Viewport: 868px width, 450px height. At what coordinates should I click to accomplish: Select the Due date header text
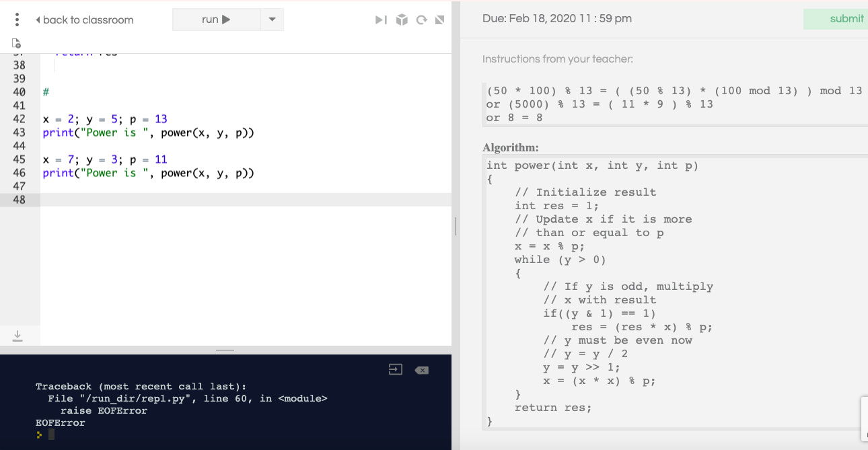556,19
